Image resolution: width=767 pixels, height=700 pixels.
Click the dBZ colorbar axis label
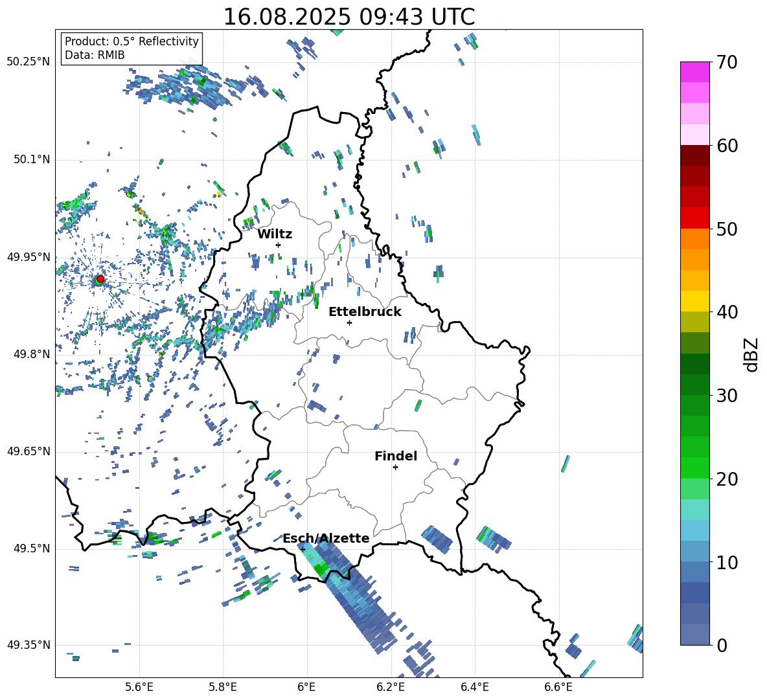(751, 355)
